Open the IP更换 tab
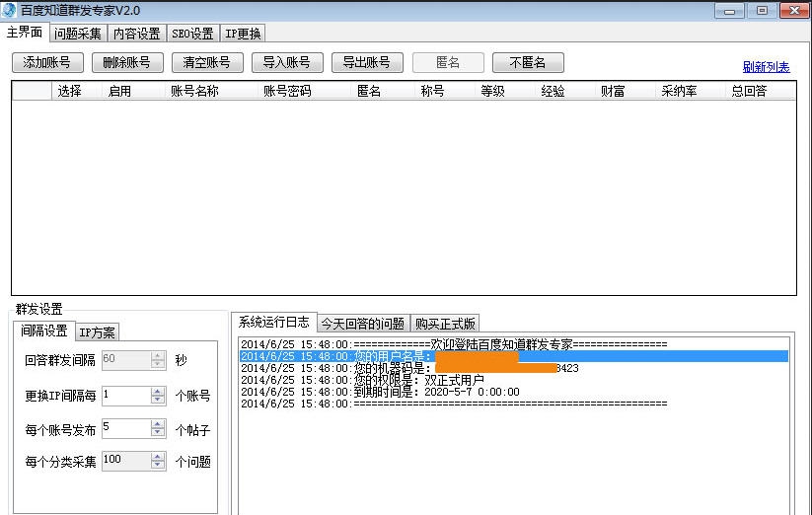The width and height of the screenshot is (812, 515). pos(243,34)
